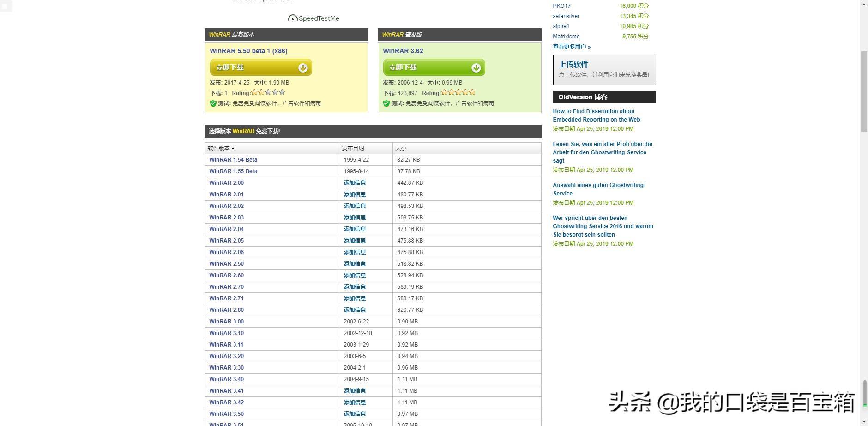Click date 2002-6-22 for WinRAR 3.00
868x426 pixels.
356,322
